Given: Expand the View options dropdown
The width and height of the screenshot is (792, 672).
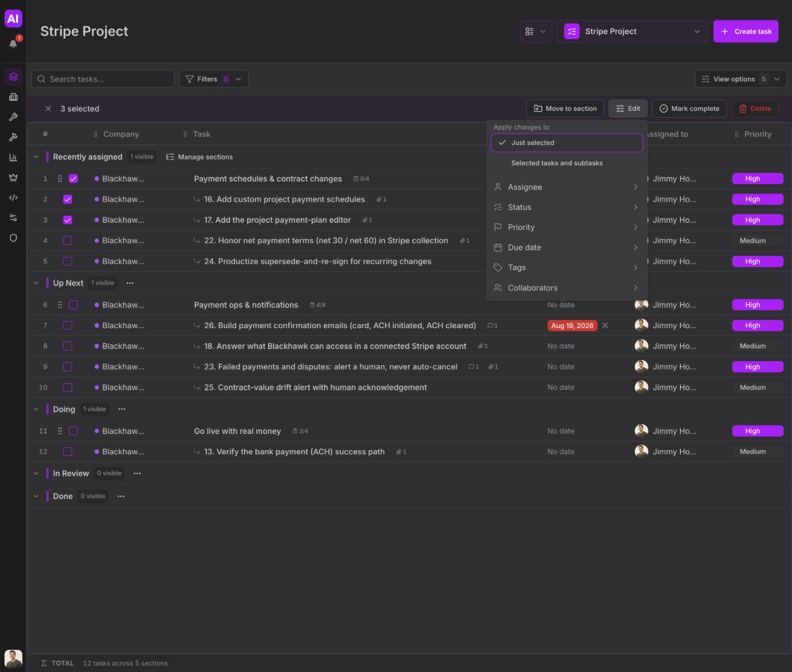Looking at the screenshot, I should [x=741, y=79].
